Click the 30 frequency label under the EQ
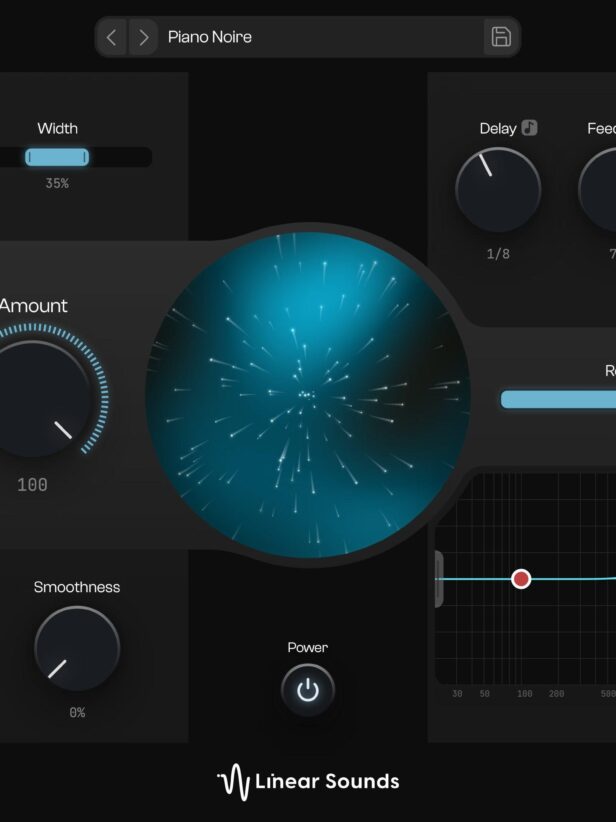This screenshot has width=616, height=822. pyautogui.click(x=457, y=694)
